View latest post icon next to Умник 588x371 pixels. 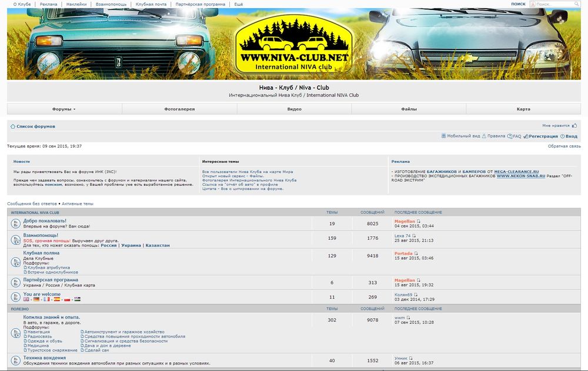tap(410, 358)
